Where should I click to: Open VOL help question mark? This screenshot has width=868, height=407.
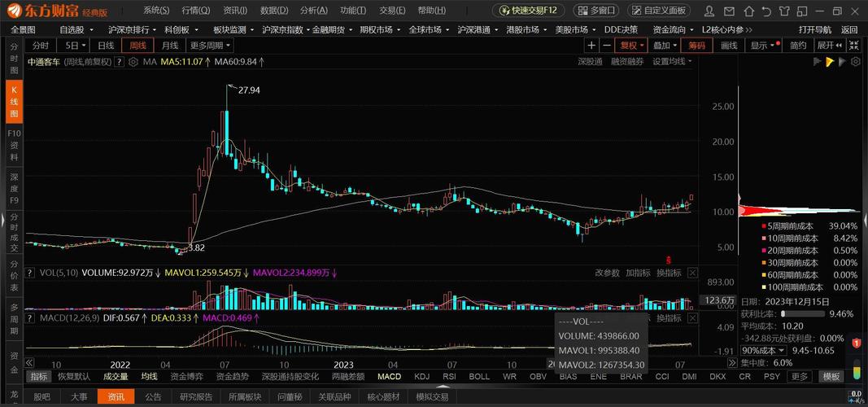tap(30, 273)
